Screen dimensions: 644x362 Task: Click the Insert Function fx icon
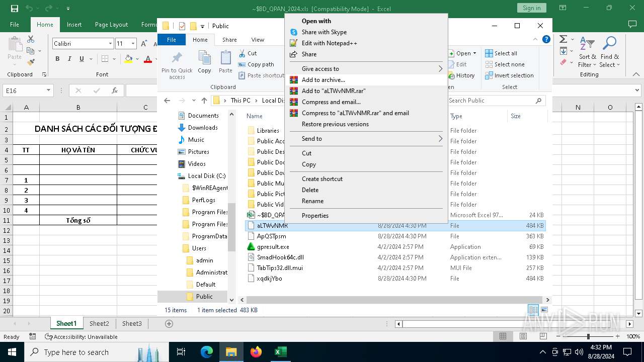(x=115, y=90)
